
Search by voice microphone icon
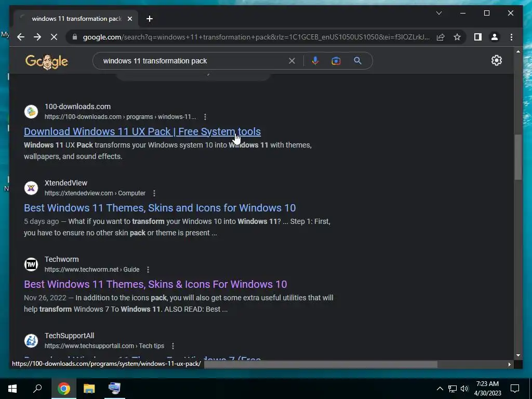coord(315,61)
